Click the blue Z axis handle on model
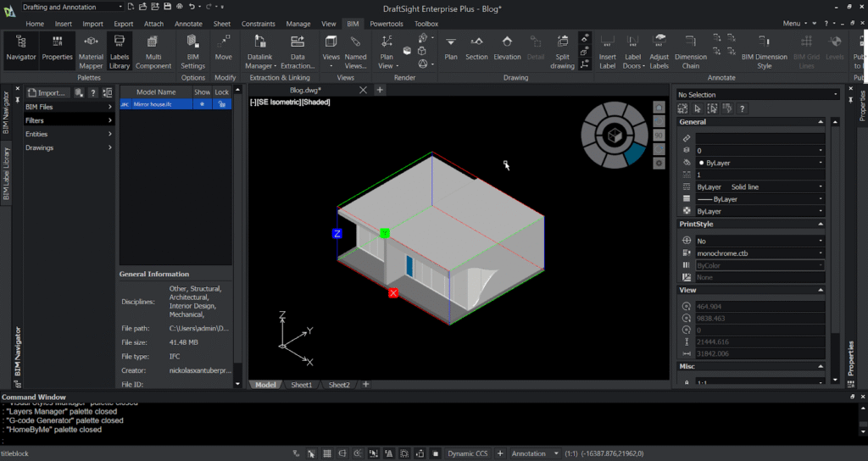The image size is (868, 461). pos(337,234)
